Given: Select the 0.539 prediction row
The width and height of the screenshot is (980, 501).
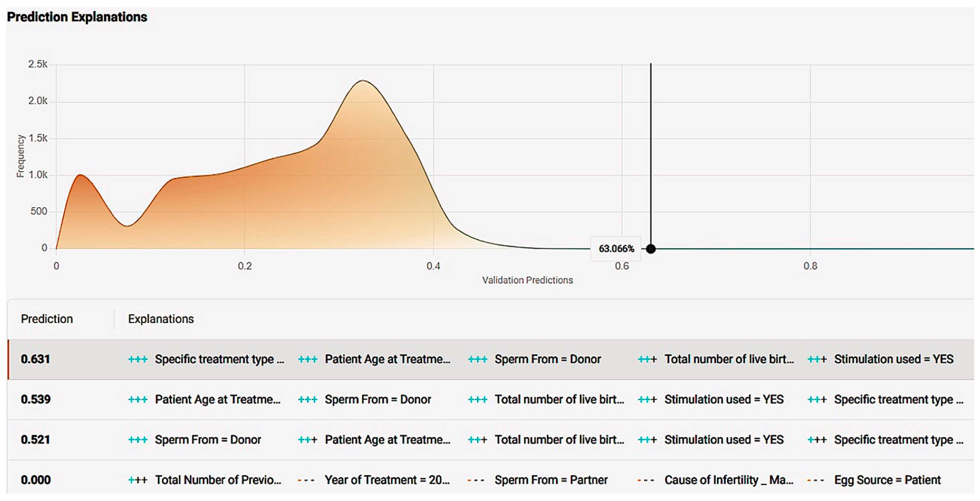Looking at the screenshot, I should 35,399.
